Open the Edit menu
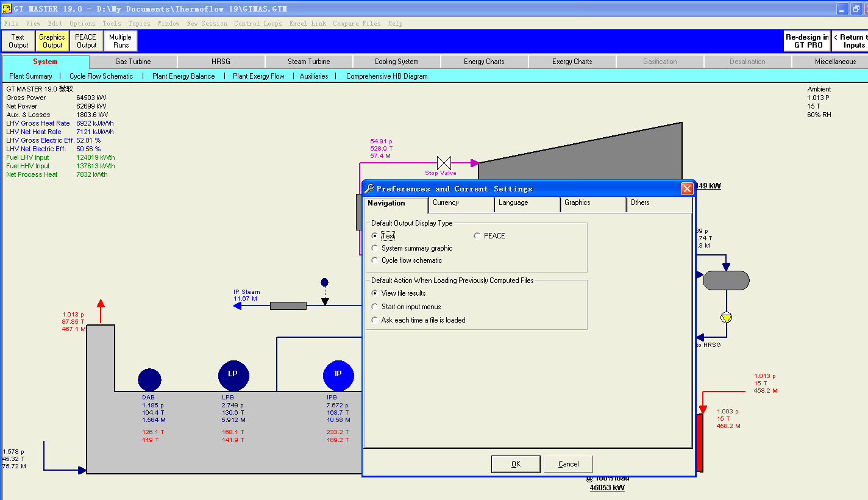 pos(55,23)
